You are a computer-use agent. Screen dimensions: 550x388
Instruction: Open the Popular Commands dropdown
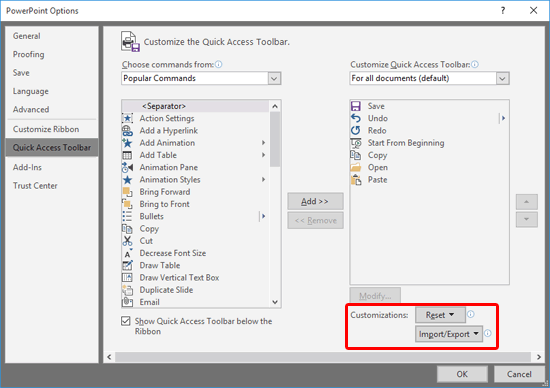pyautogui.click(x=274, y=78)
